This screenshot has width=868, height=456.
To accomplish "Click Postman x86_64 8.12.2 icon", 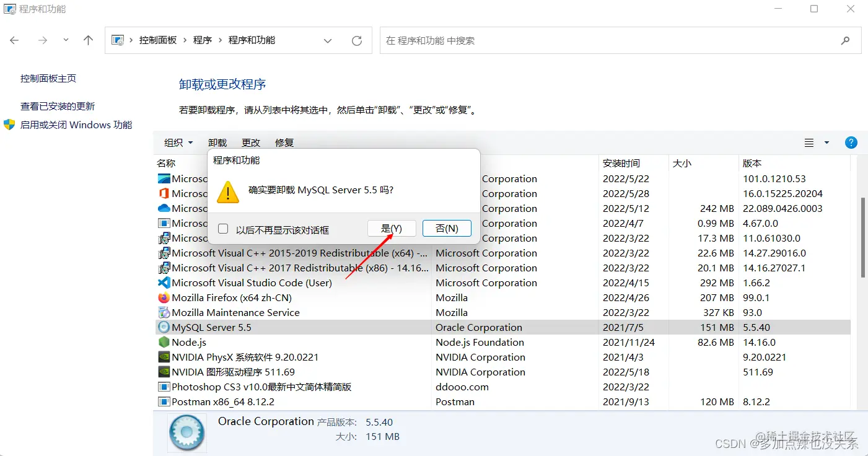I will (x=164, y=401).
